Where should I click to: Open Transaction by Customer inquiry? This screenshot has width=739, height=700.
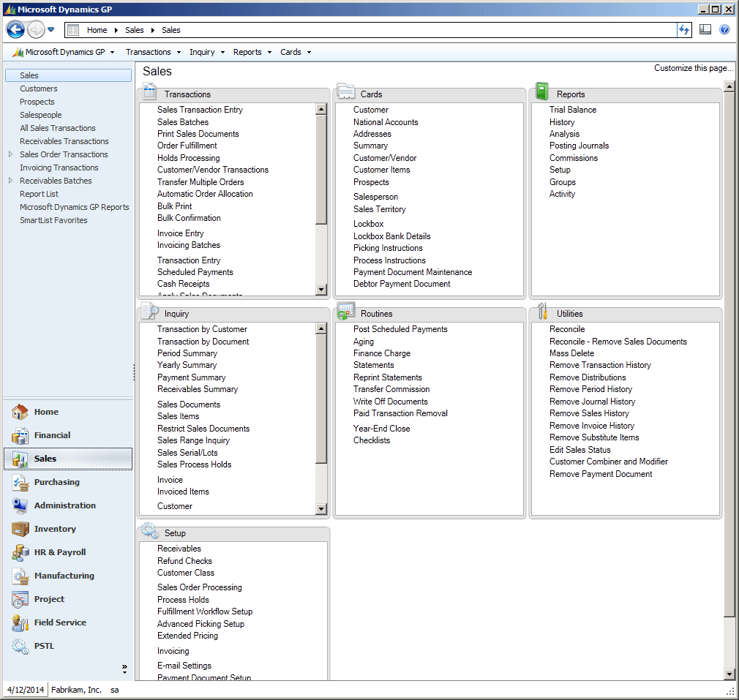(x=202, y=329)
